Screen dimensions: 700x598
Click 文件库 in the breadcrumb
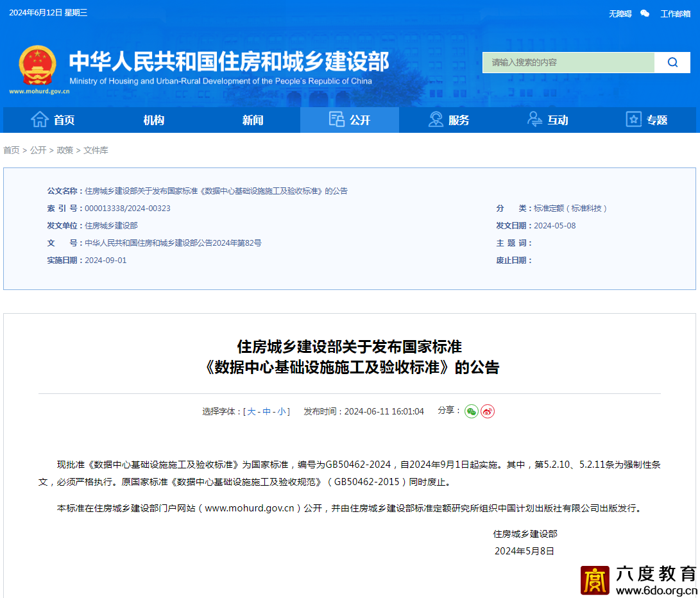pyautogui.click(x=96, y=150)
